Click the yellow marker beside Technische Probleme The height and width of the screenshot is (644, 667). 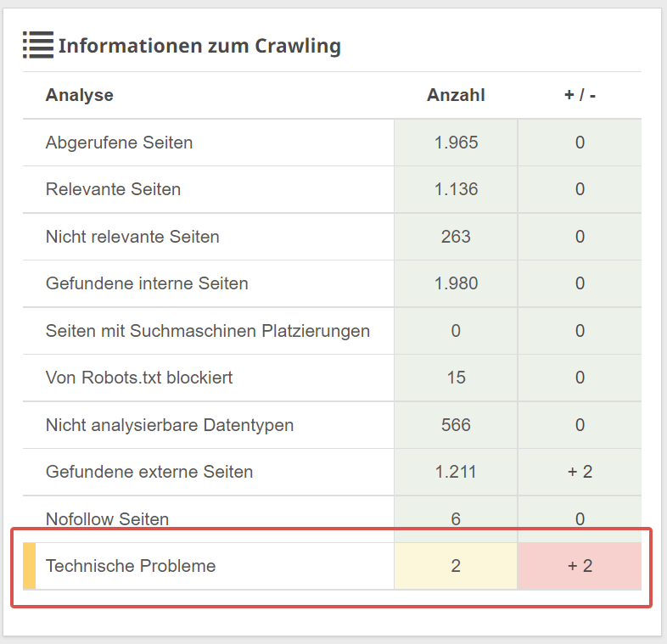[30, 566]
